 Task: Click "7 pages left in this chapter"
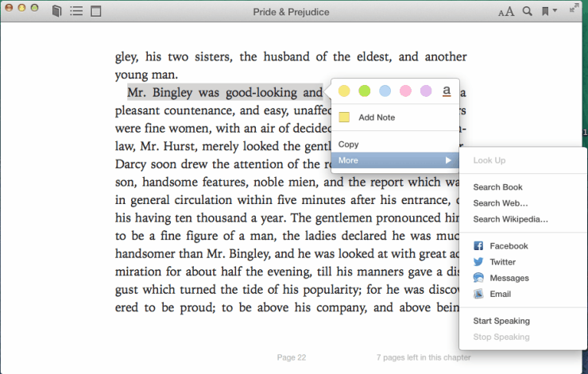pos(424,357)
